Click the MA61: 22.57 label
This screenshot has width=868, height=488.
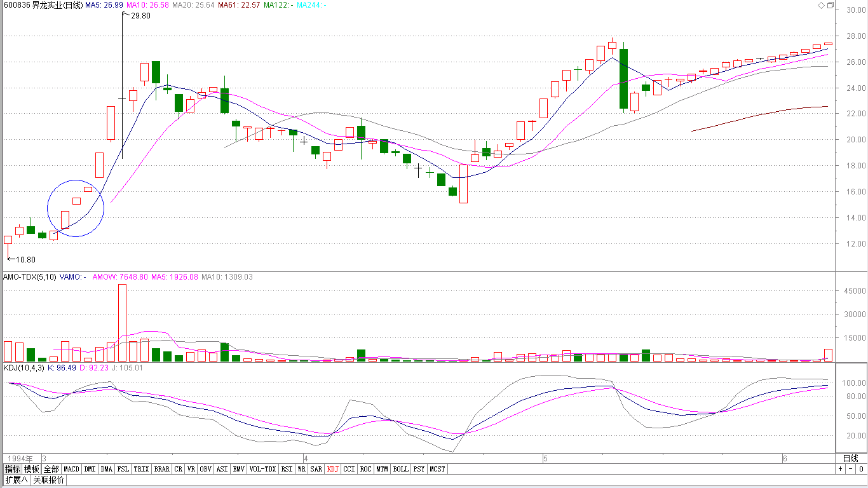[x=239, y=5]
